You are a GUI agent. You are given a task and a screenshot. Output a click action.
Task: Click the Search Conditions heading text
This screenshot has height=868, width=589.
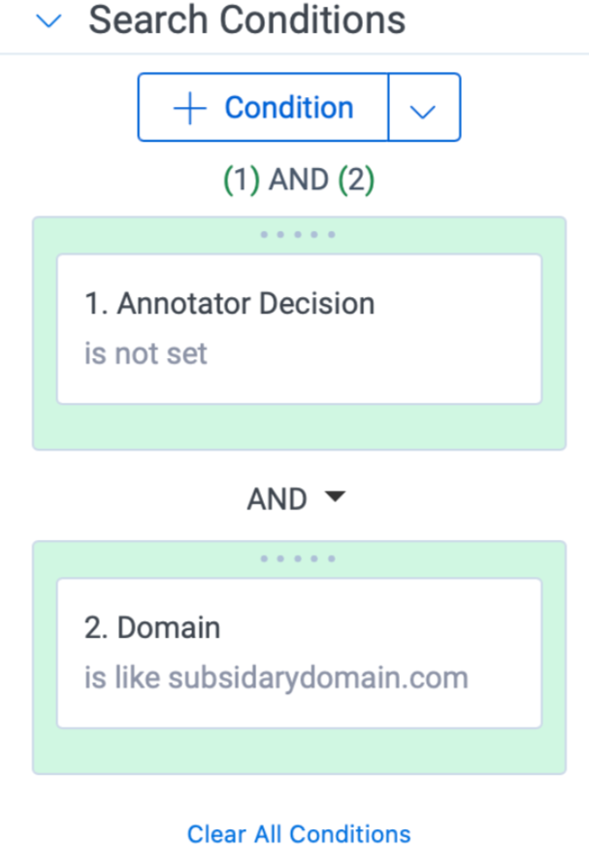click(247, 19)
